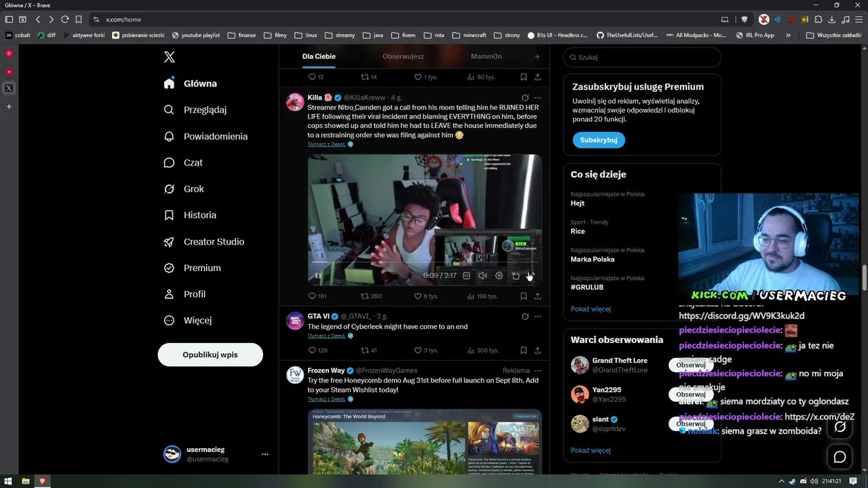Open the Honeycomb game ad image

(425, 442)
